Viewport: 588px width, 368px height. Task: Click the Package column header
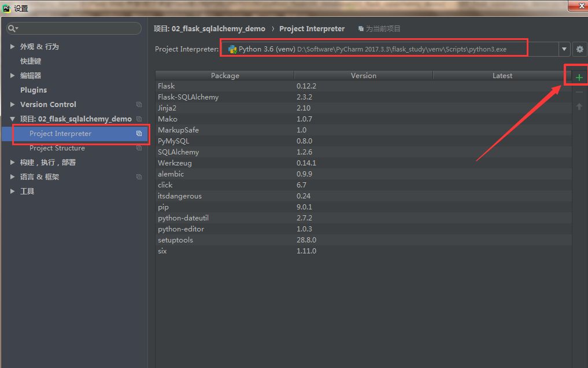(x=225, y=75)
